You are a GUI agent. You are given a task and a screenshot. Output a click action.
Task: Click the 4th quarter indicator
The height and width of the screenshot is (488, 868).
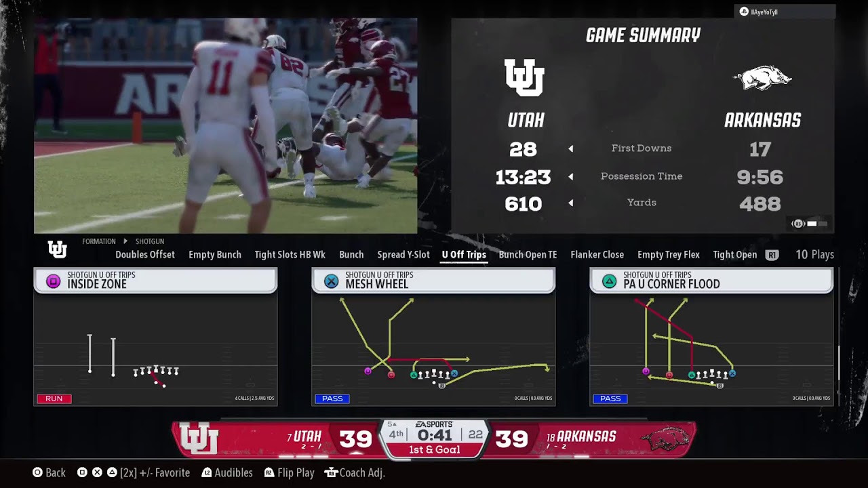[396, 434]
